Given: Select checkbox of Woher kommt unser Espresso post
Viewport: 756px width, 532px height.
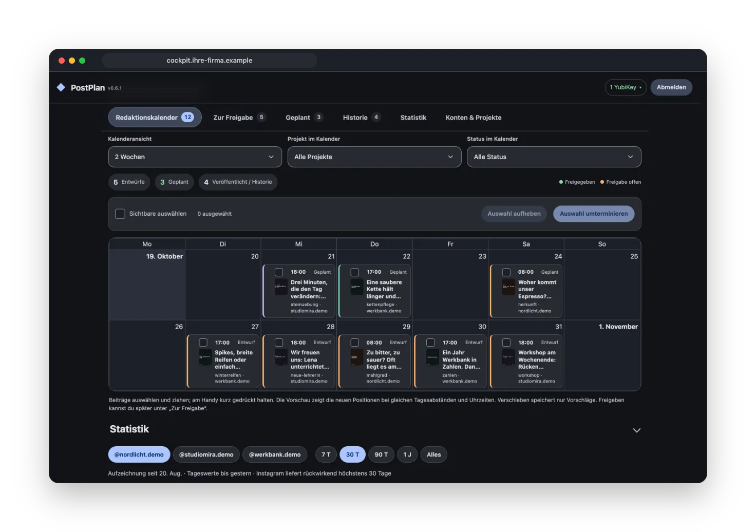Looking at the screenshot, I should [506, 272].
